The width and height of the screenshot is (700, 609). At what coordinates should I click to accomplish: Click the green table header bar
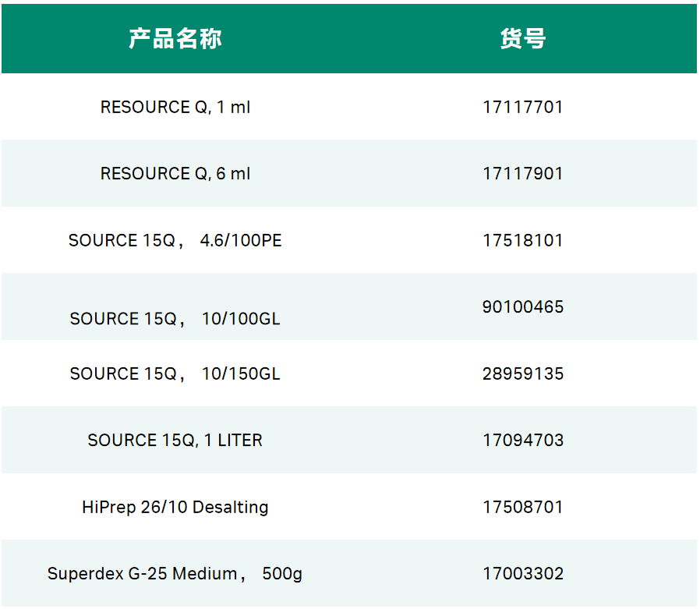[x=350, y=38]
